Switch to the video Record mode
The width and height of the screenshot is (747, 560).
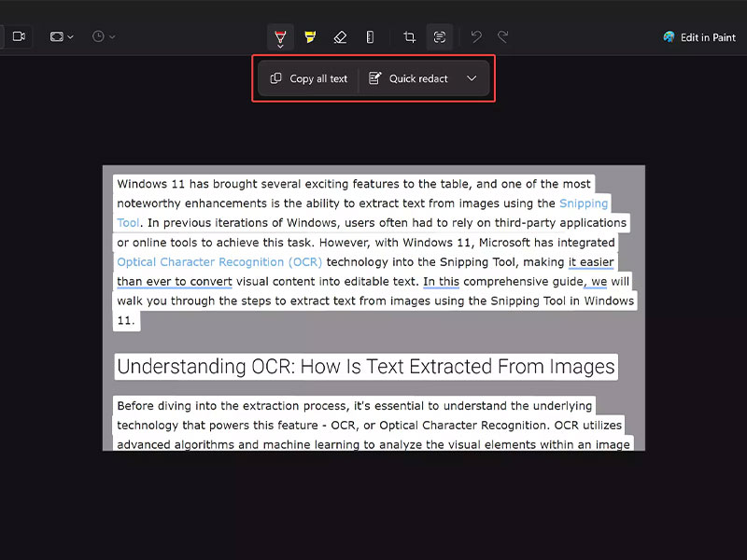tap(19, 36)
